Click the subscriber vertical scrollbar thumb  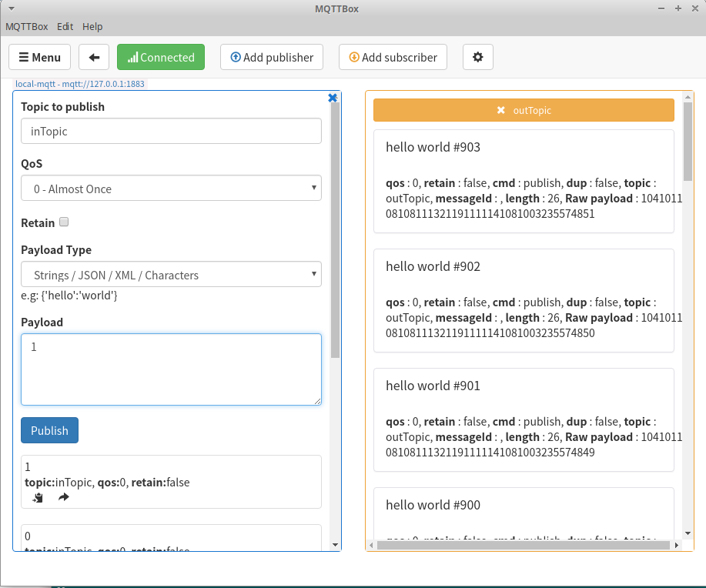688,142
